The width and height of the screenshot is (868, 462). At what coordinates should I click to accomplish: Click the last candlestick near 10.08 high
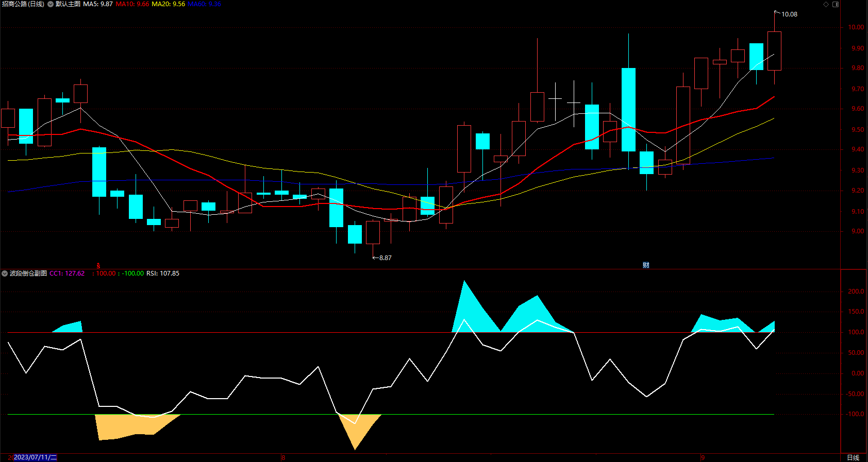tap(774, 50)
